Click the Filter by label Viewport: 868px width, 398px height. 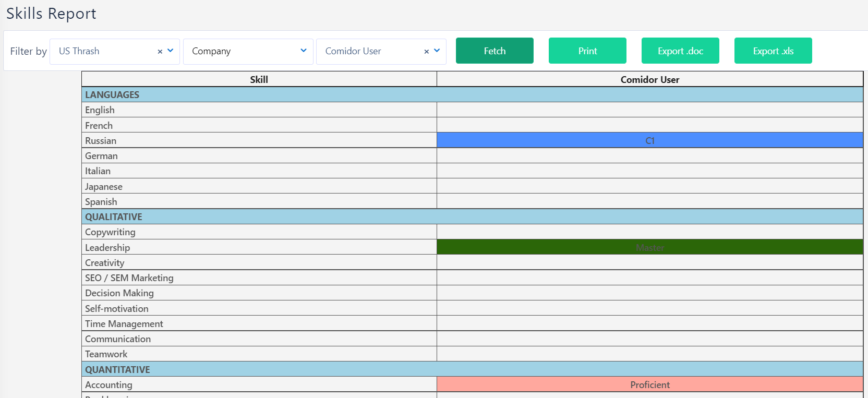tap(29, 51)
